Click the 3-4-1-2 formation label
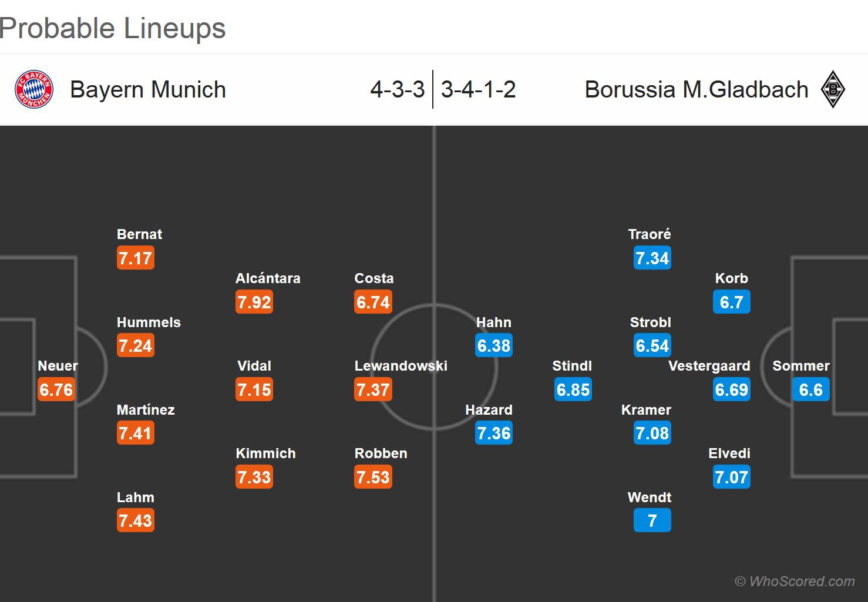The height and width of the screenshot is (602, 868). 478,89
